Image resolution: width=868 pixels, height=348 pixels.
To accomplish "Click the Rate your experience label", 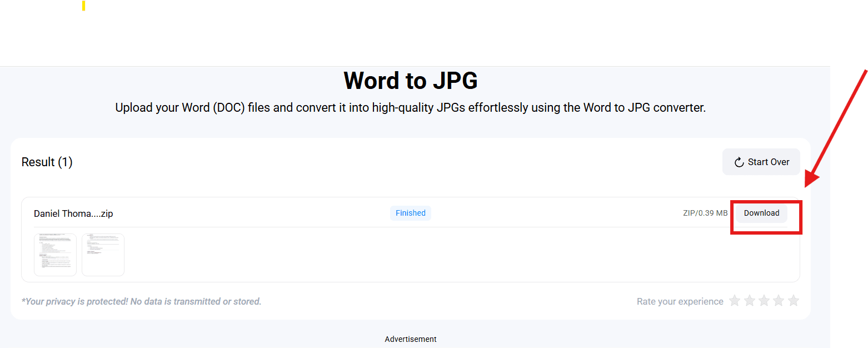I will [680, 301].
